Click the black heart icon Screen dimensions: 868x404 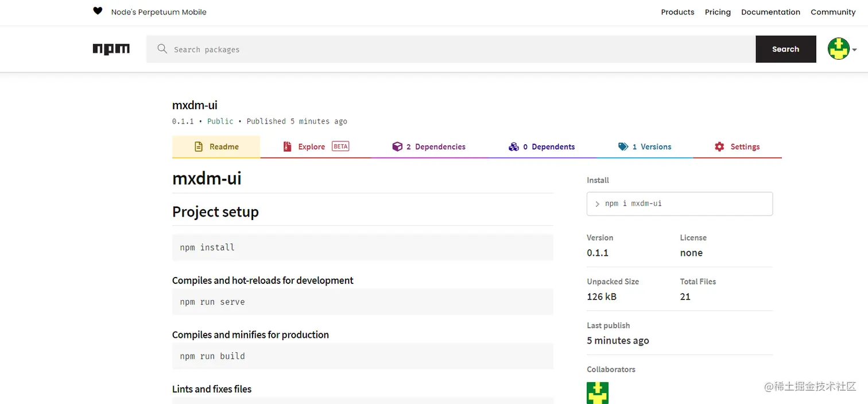tap(98, 11)
